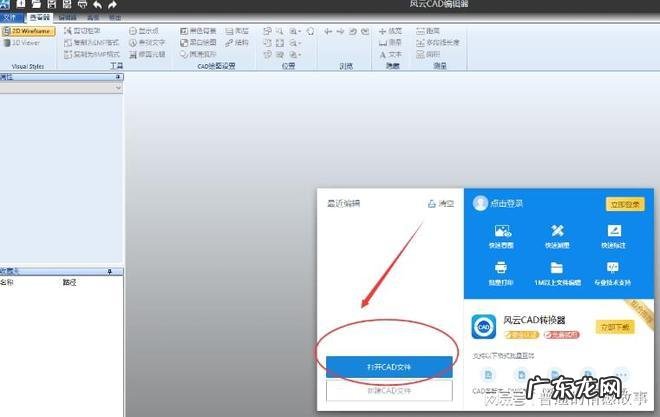Click the 点击登录 user avatar
The image size is (660, 417).
480,204
